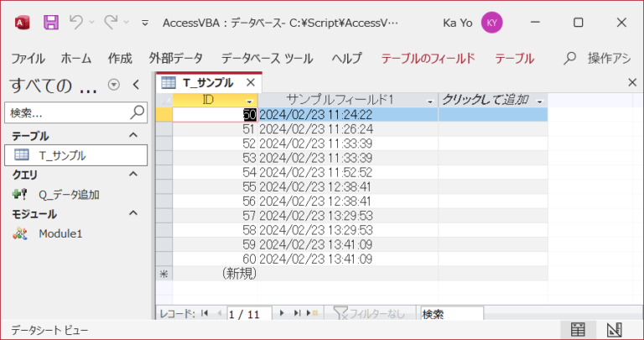Image resolution: width=644 pixels, height=340 pixels.
Task: Go to the first record
Action: click(205, 314)
